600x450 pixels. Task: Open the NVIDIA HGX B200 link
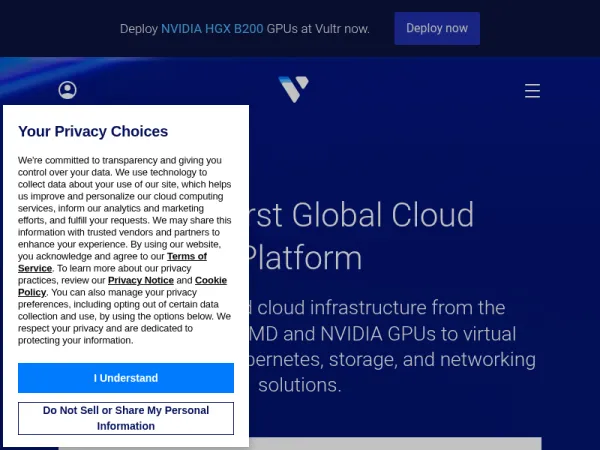point(212,29)
